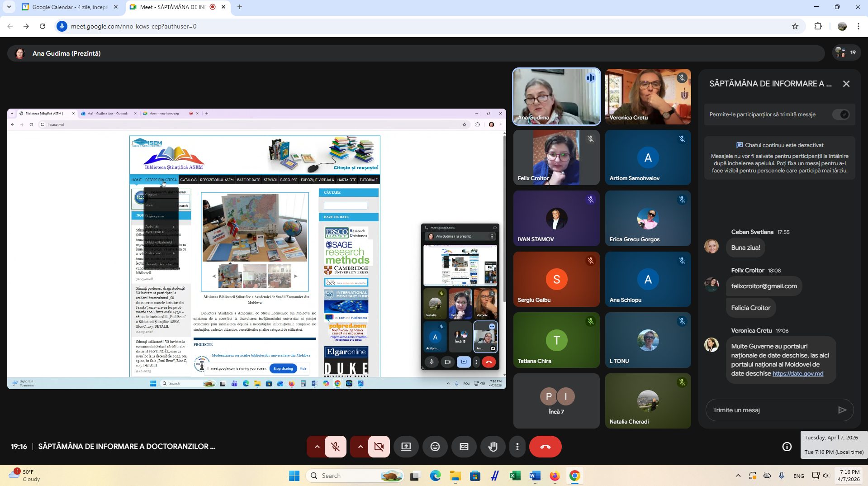Turn on the camera button
The image size is (868, 486).
click(379, 447)
